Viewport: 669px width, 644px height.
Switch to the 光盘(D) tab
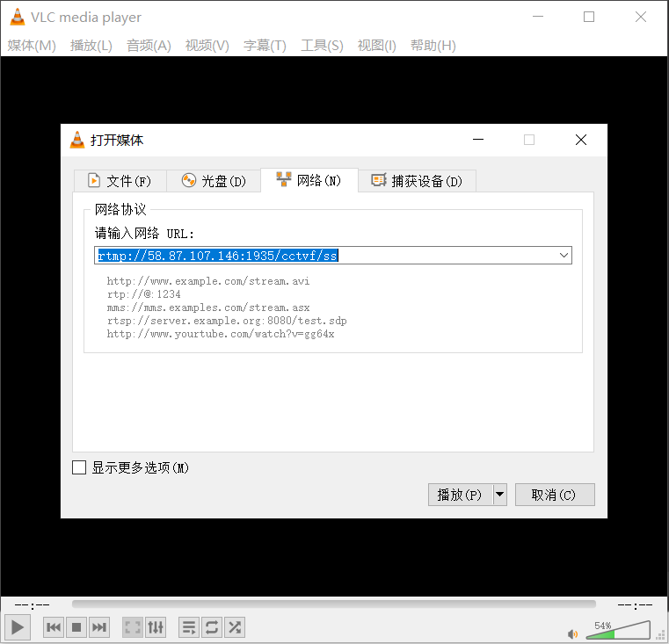(214, 181)
